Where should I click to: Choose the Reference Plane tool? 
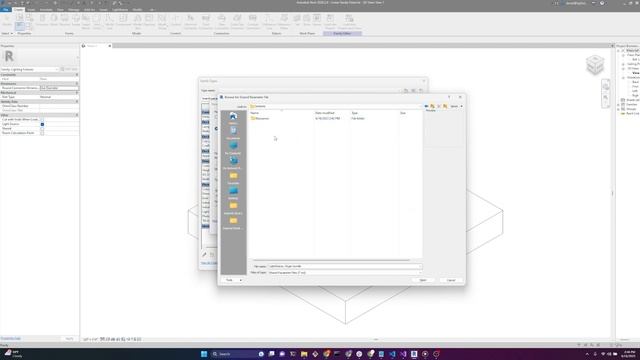point(284,22)
